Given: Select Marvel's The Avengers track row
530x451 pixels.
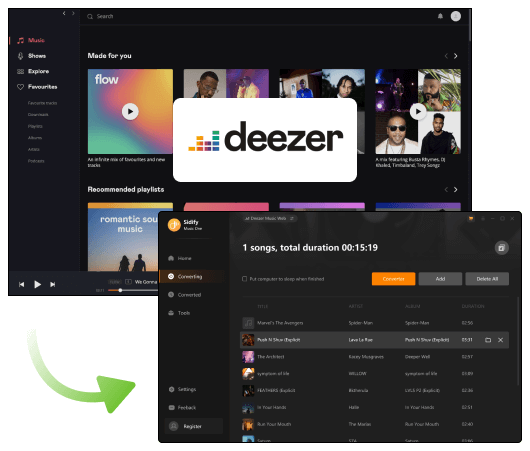Looking at the screenshot, I should (375, 323).
